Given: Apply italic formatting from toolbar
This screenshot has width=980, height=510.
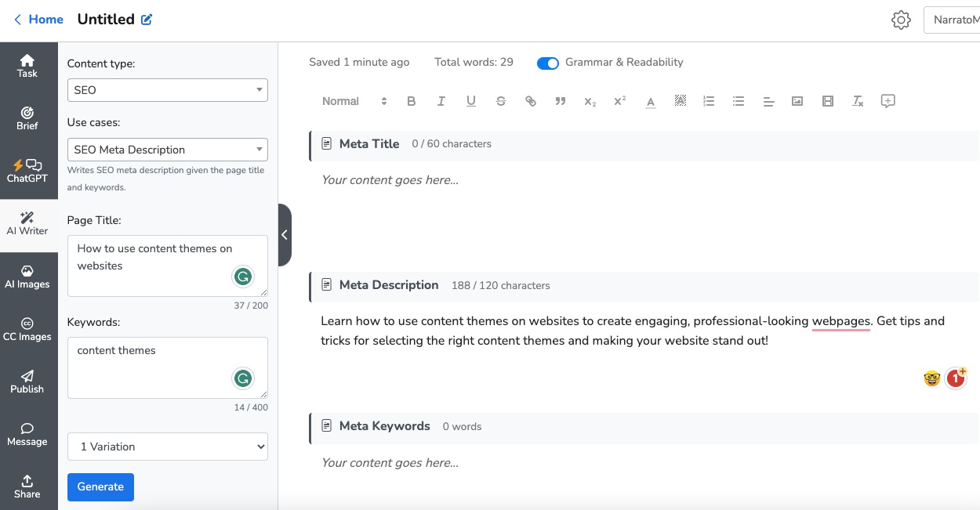Looking at the screenshot, I should [441, 101].
